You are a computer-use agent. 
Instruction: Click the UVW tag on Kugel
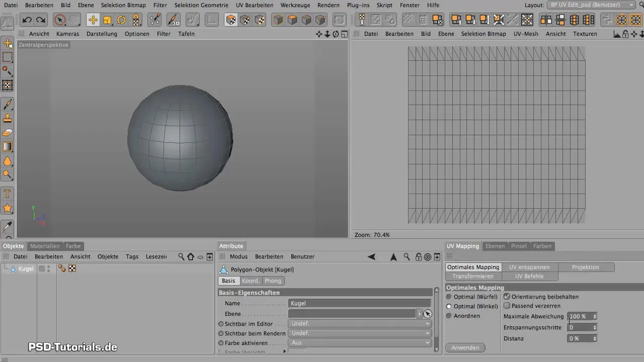click(x=72, y=268)
